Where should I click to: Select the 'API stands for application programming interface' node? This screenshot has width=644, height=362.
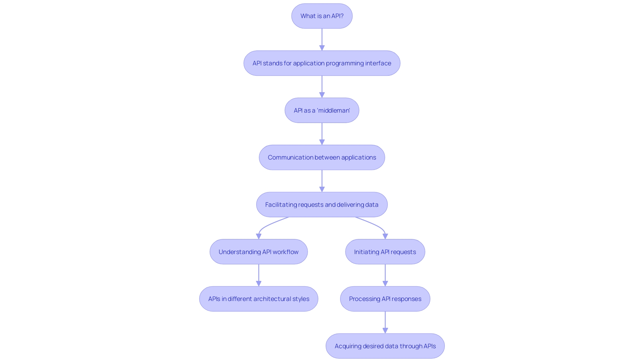[322, 63]
